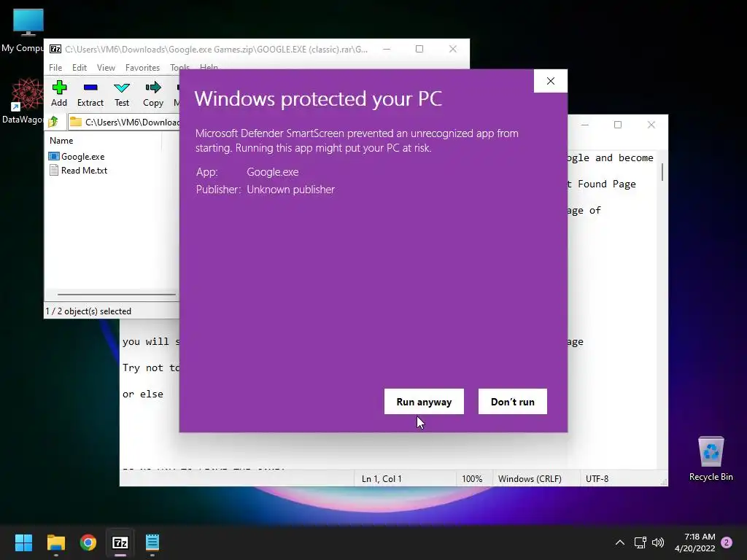Image resolution: width=747 pixels, height=560 pixels.
Task: Select Google.exe in the 7-Zip file list
Action: (x=77, y=156)
